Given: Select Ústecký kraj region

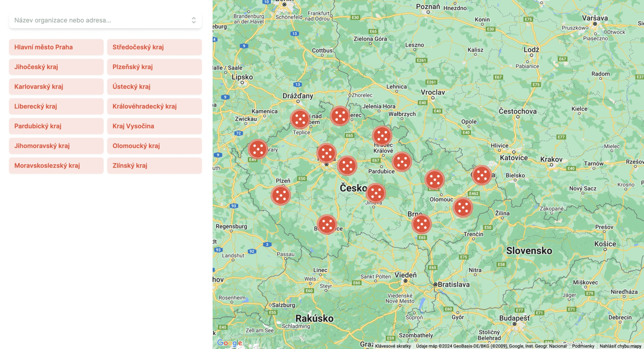Looking at the screenshot, I should 154,87.
